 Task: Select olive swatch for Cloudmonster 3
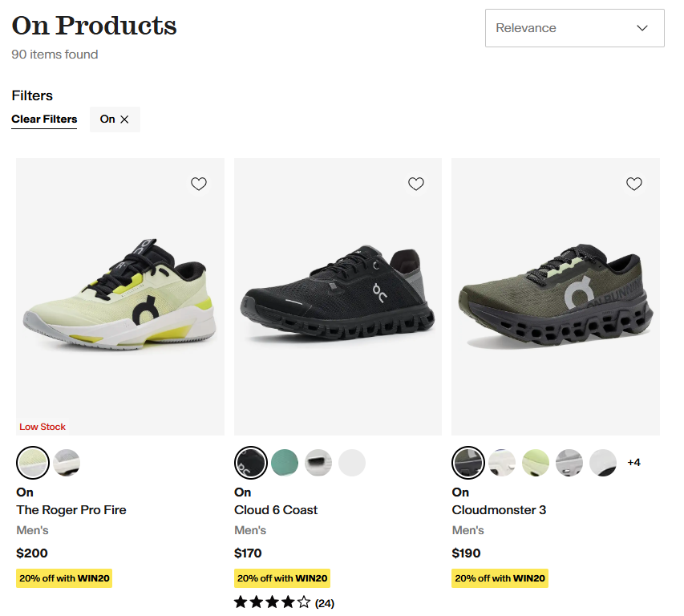[x=467, y=463]
